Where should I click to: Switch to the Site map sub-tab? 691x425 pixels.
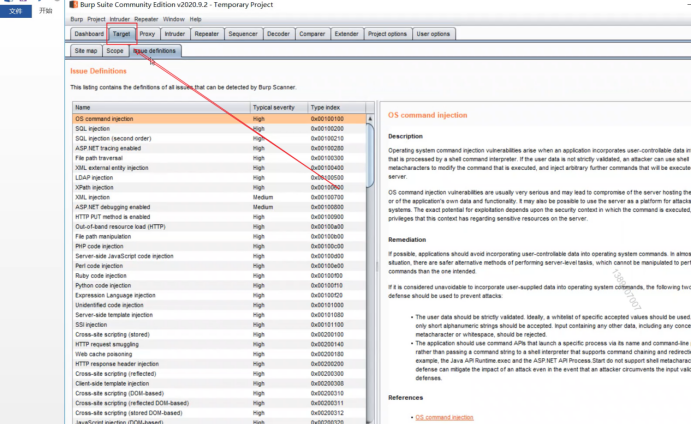pyautogui.click(x=85, y=51)
